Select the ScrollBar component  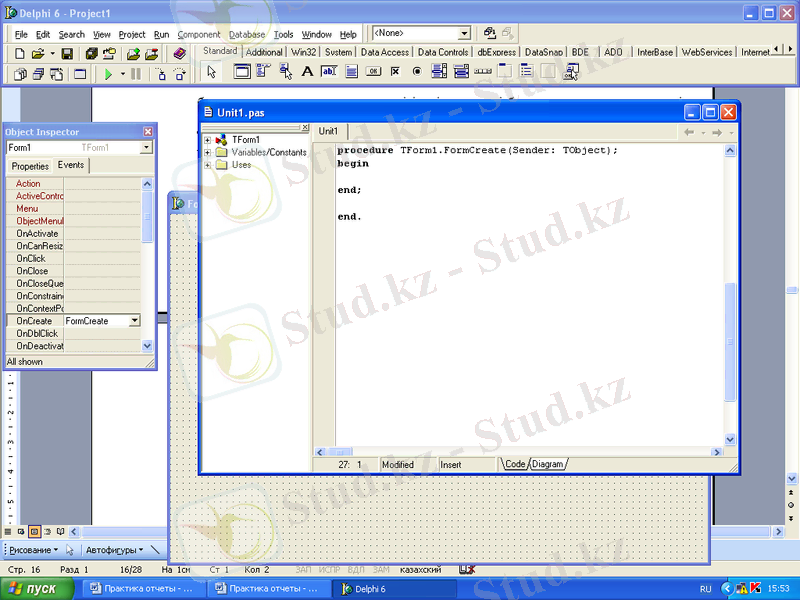pyautogui.click(x=483, y=71)
